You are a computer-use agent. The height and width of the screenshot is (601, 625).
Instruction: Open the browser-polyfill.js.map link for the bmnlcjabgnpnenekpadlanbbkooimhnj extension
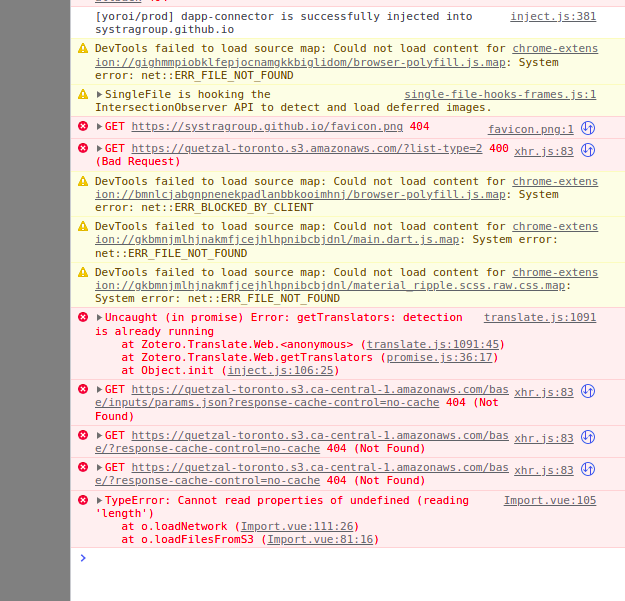pos(300,194)
